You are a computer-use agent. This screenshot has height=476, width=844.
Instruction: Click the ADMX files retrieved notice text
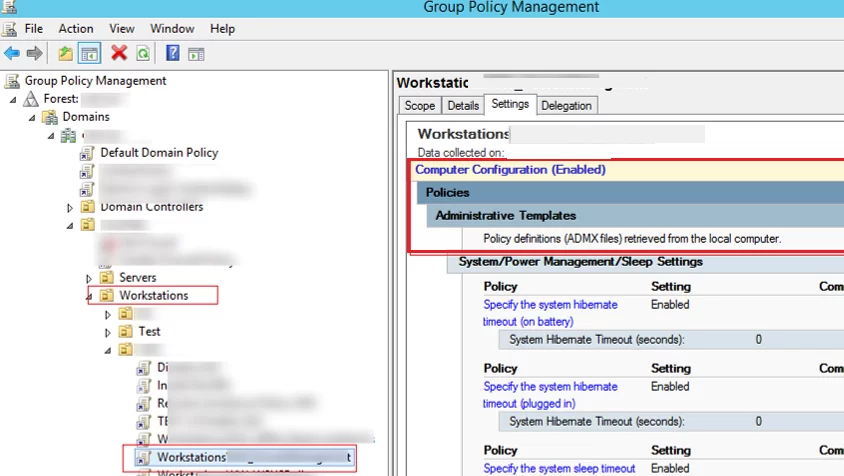click(x=632, y=239)
